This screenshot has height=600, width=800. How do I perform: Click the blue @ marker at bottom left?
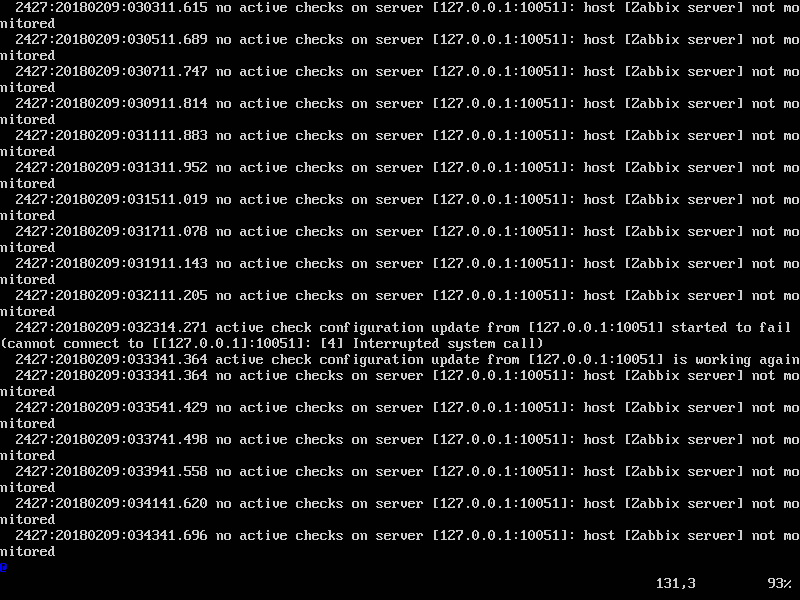click(x=4, y=567)
